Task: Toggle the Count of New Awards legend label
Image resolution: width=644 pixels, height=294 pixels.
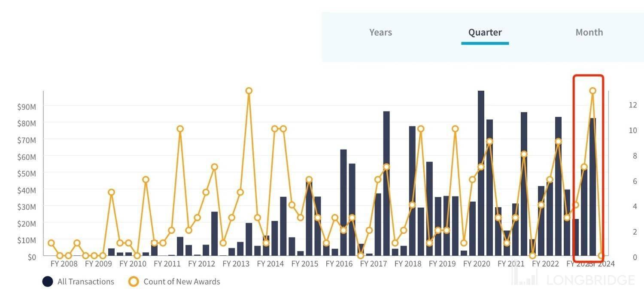Action: point(182,282)
